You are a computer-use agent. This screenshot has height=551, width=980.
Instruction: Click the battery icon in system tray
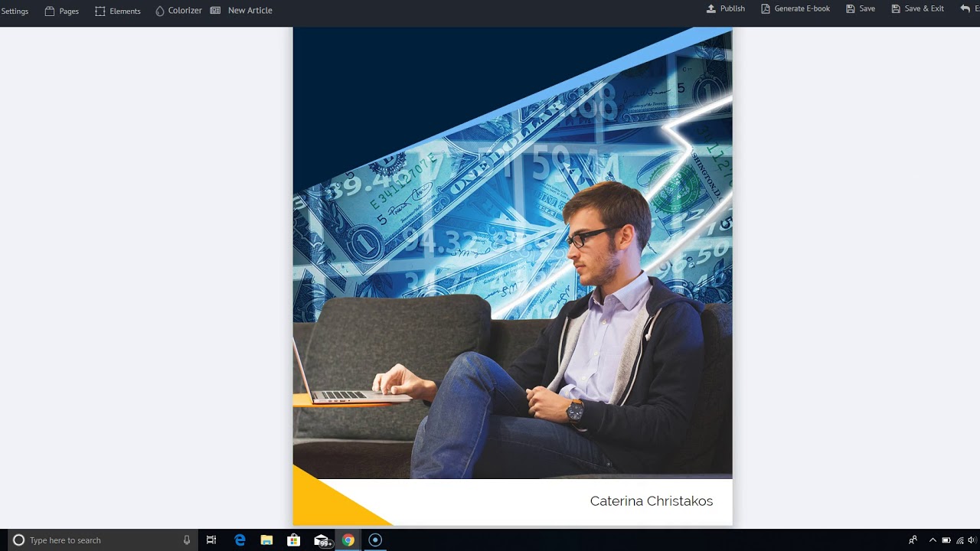coord(946,540)
